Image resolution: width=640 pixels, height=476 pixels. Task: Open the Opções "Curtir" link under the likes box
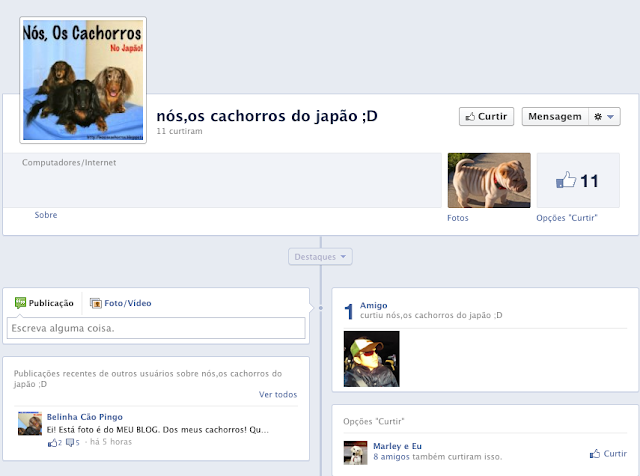click(567, 218)
